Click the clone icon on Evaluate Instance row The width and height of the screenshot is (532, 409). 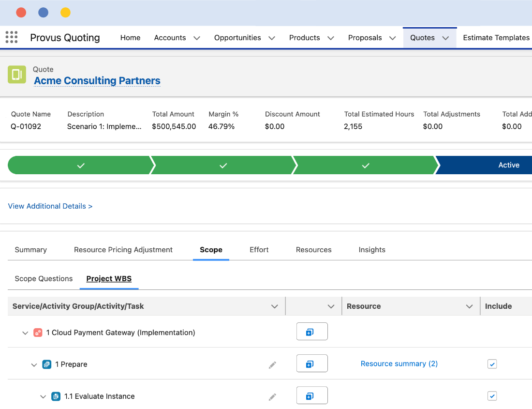click(311, 395)
